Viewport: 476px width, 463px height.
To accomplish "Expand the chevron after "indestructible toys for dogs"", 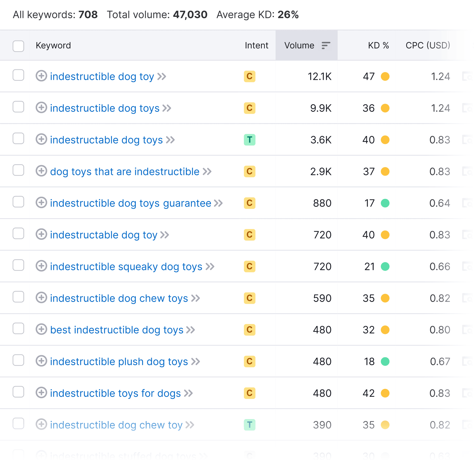I will click(188, 393).
